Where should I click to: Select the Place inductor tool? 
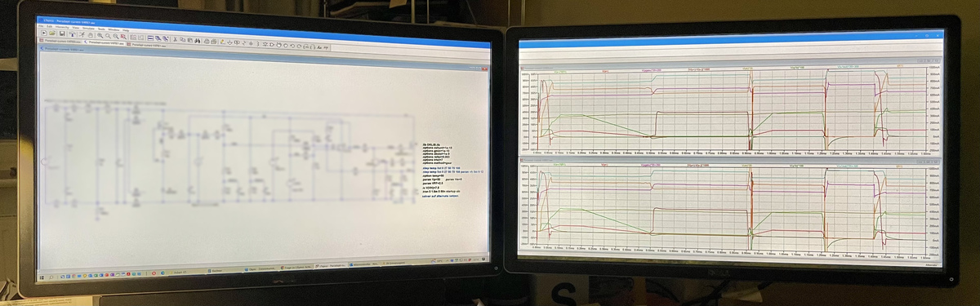point(257,44)
